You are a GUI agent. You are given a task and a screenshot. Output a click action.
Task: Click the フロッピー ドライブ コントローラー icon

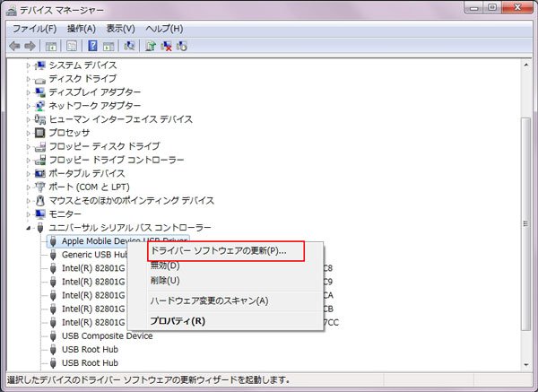[x=40, y=160]
